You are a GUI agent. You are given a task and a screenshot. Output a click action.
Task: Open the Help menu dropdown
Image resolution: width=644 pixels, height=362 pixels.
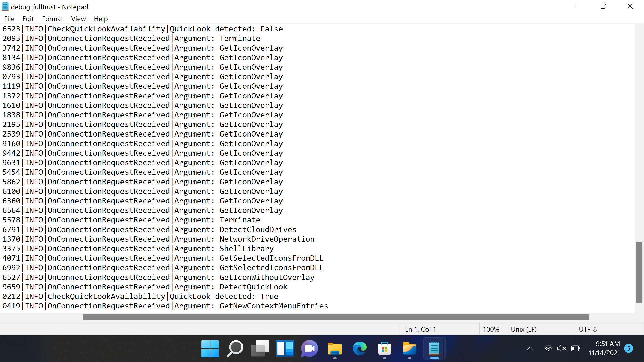click(x=101, y=19)
